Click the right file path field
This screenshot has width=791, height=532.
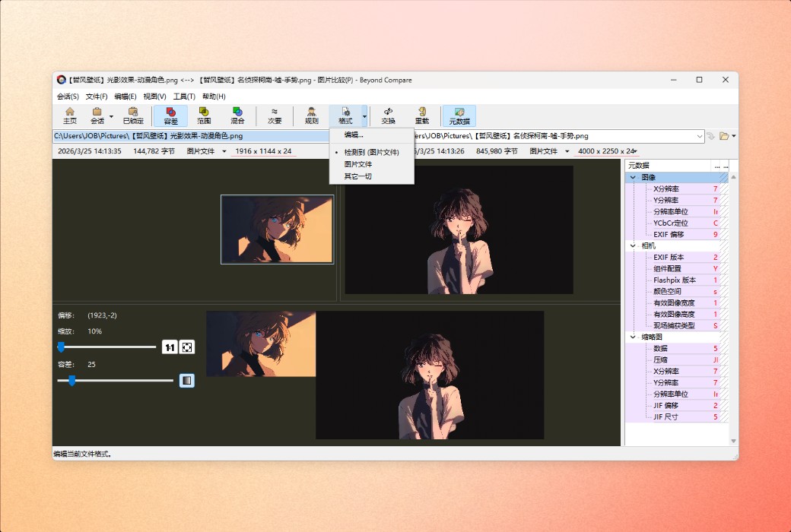[555, 136]
